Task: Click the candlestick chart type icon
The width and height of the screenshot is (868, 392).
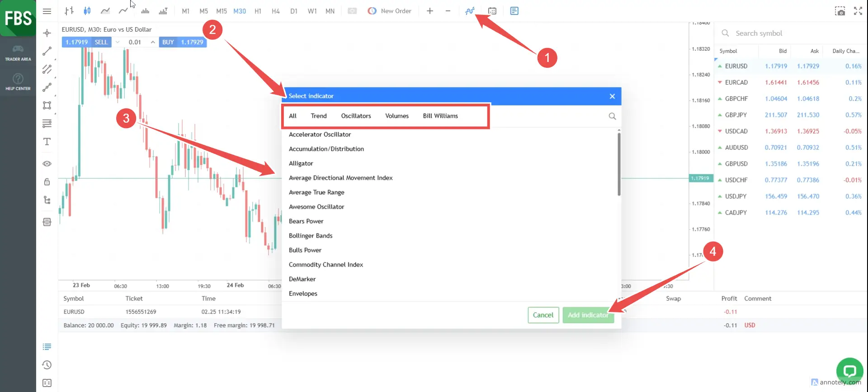Action: point(87,11)
